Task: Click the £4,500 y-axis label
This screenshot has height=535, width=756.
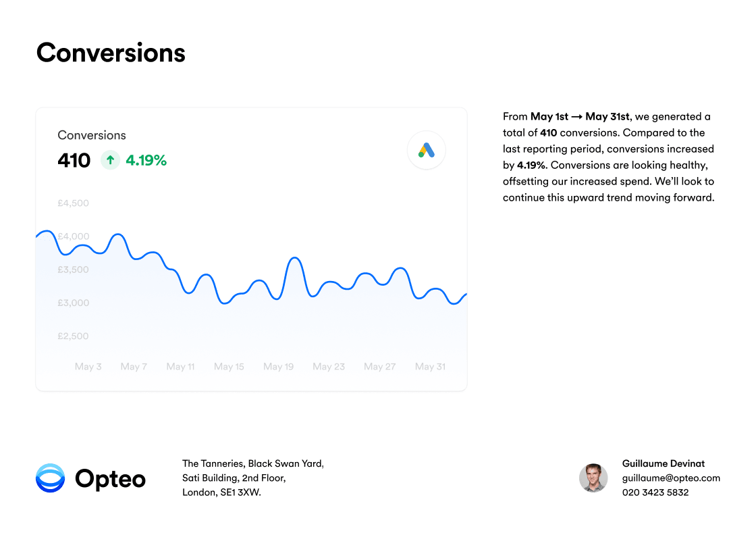Action: [x=74, y=203]
